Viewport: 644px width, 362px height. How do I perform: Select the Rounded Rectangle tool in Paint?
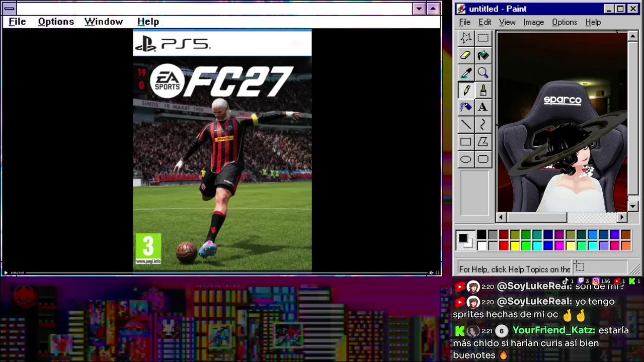point(483,159)
